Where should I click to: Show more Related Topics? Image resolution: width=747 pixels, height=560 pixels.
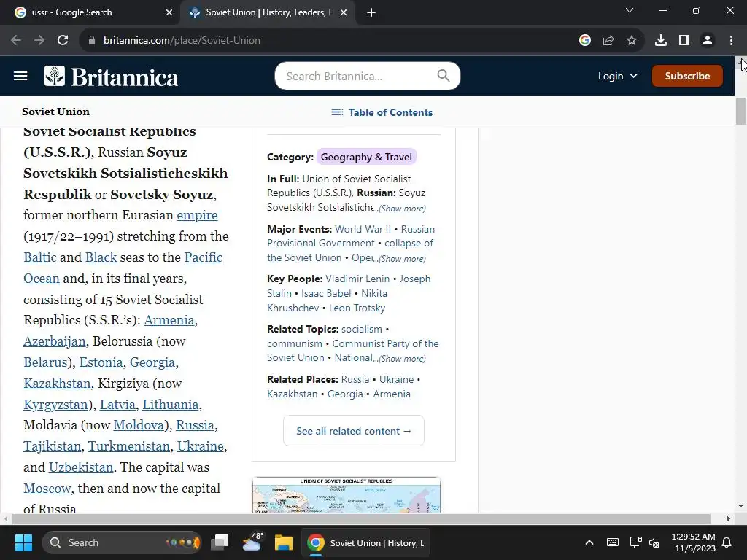coord(402,359)
